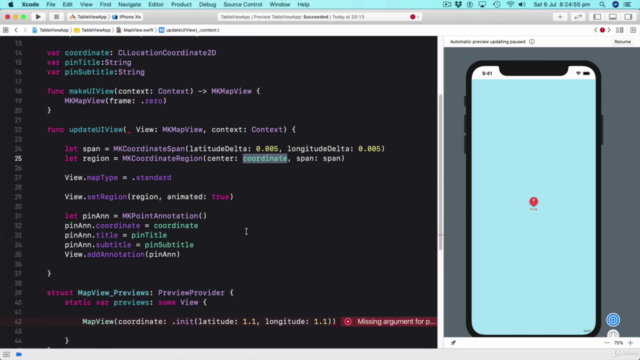Click the Run (play) button

(x=38, y=17)
